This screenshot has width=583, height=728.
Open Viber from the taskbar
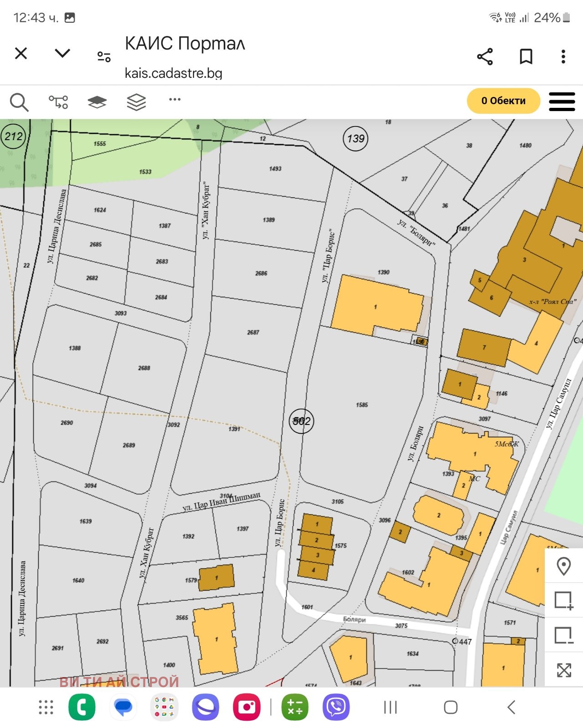[x=336, y=708]
